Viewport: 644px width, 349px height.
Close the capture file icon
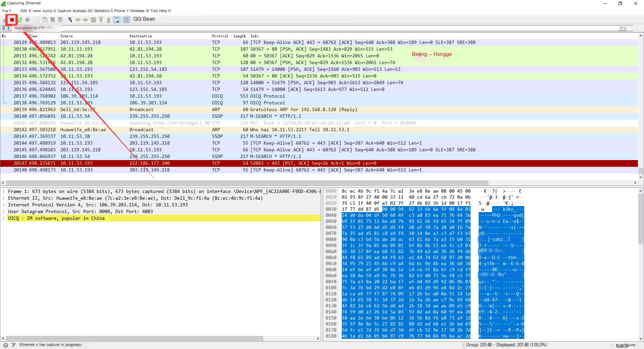pyautogui.click(x=53, y=20)
